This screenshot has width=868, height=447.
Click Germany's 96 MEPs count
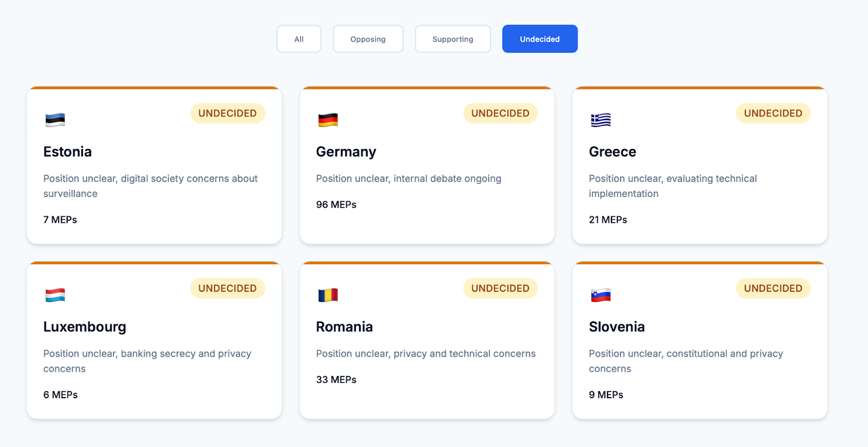coord(336,205)
